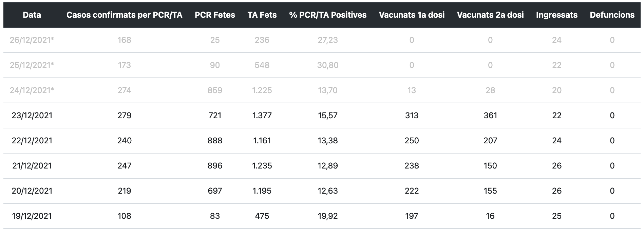Select the 20/12/2021 date cell

[x=32, y=191]
